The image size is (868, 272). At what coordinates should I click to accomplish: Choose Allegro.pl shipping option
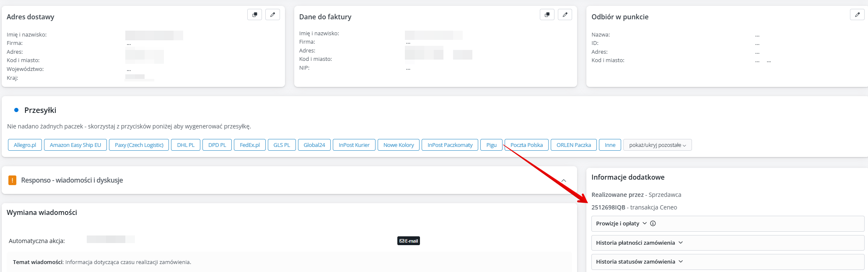(x=25, y=145)
